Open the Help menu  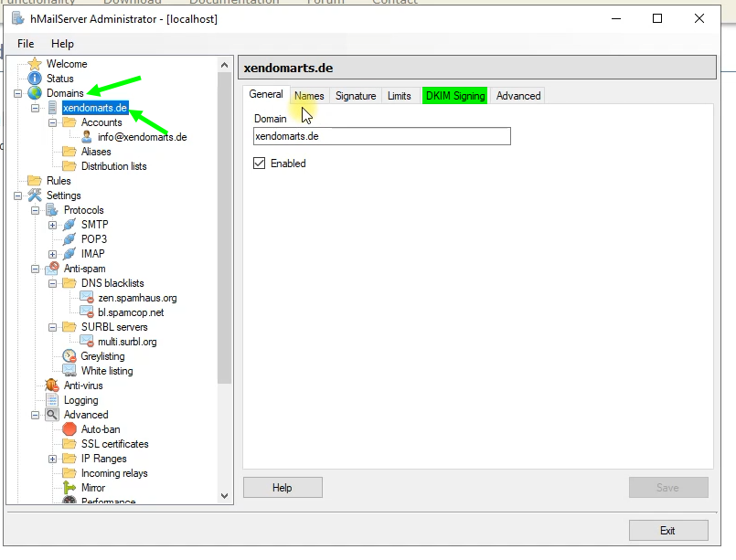point(62,44)
